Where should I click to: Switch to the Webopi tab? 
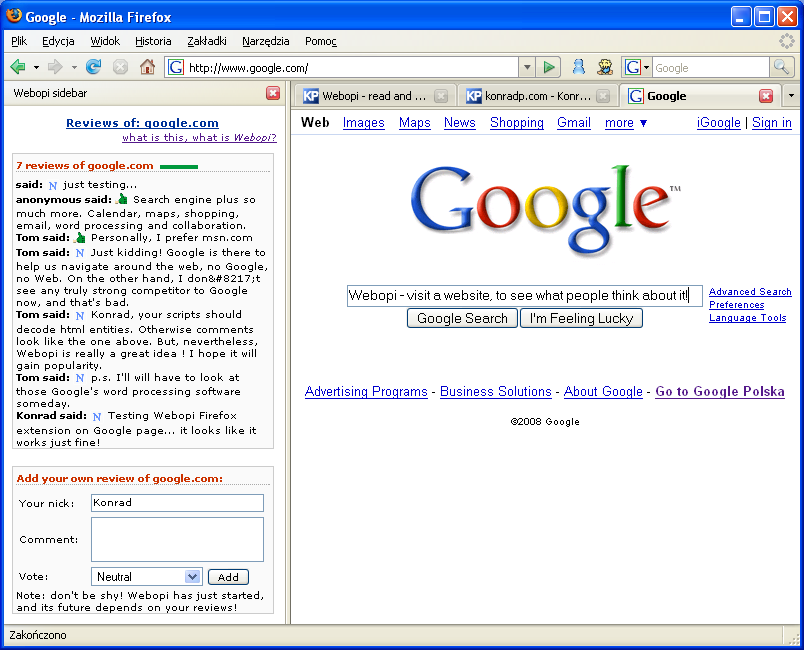click(373, 96)
